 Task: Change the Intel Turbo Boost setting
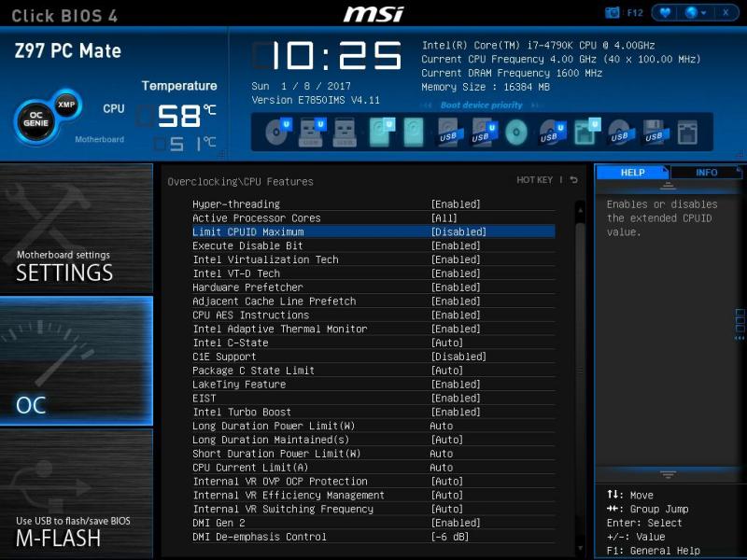click(373, 412)
